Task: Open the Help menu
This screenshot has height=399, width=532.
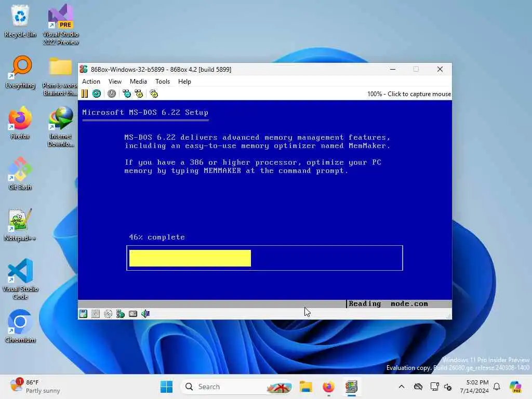Action: pos(184,82)
